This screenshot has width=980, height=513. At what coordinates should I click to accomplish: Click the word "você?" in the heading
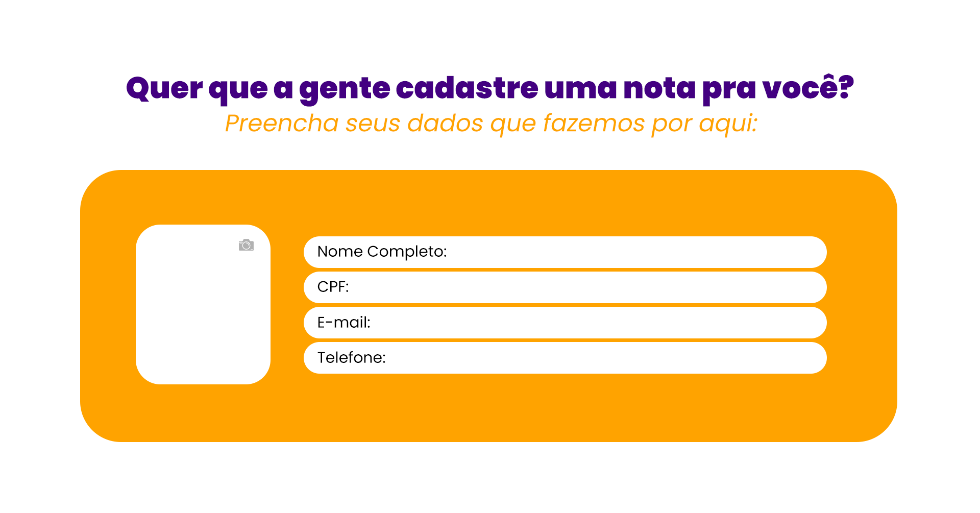pos(808,88)
